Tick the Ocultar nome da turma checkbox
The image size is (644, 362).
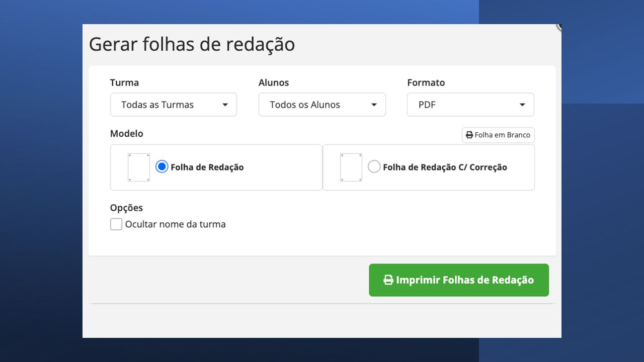click(x=116, y=224)
